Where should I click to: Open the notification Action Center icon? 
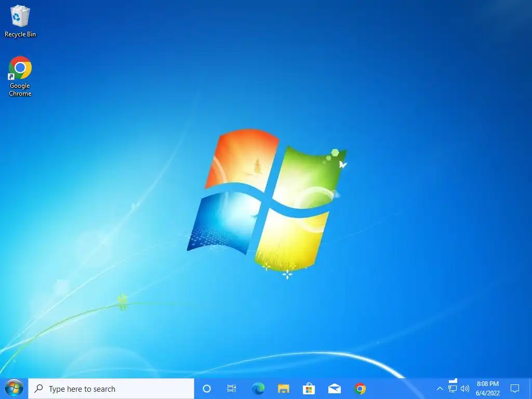[x=515, y=389]
